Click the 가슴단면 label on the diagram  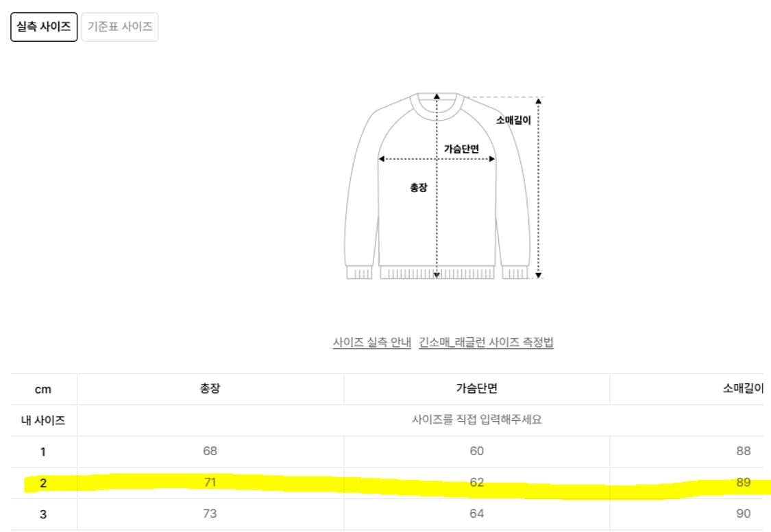[x=461, y=149]
